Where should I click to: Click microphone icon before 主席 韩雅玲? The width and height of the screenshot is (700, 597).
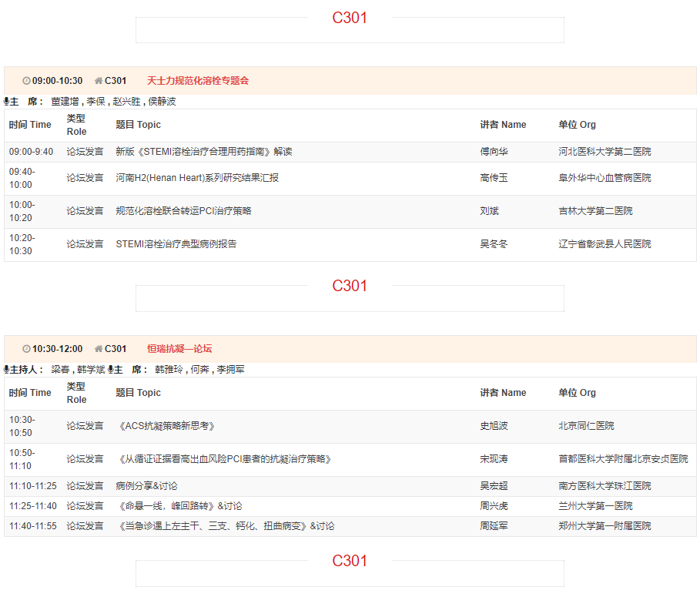coord(110,369)
